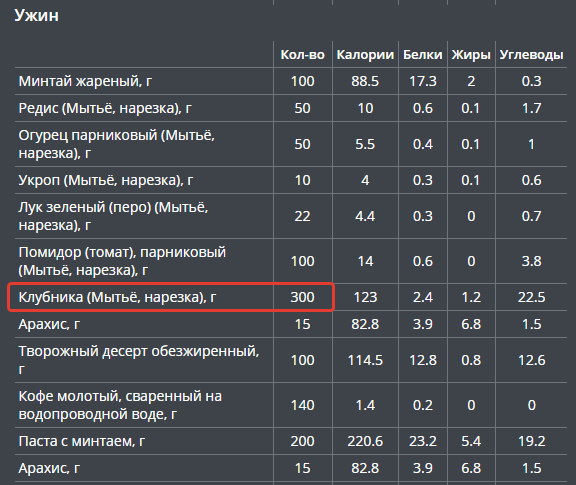This screenshot has width=576, height=485.
Task: Click the Клубника quantity value 300
Action: 302,297
